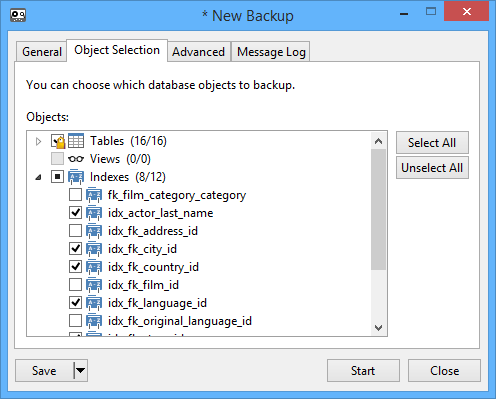
Task: Click the Tables grid icon
Action: [76, 141]
